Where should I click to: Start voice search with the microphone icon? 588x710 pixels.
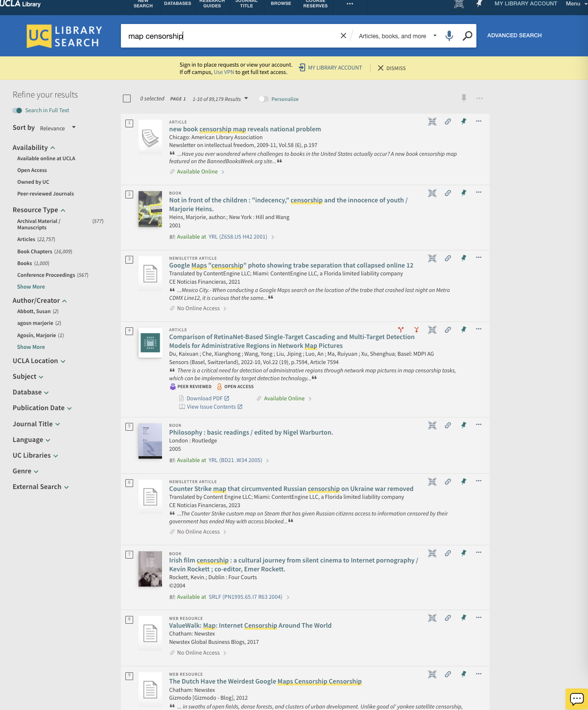[449, 36]
